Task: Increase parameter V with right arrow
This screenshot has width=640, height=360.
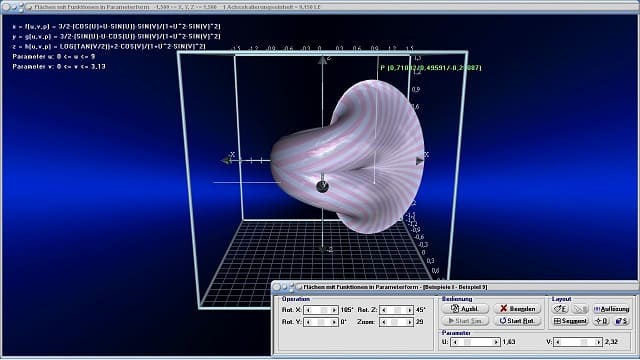Action: (x=598, y=342)
